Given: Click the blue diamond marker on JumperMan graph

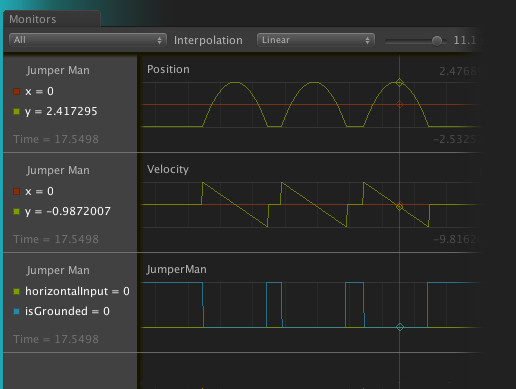Looking at the screenshot, I should [400, 327].
